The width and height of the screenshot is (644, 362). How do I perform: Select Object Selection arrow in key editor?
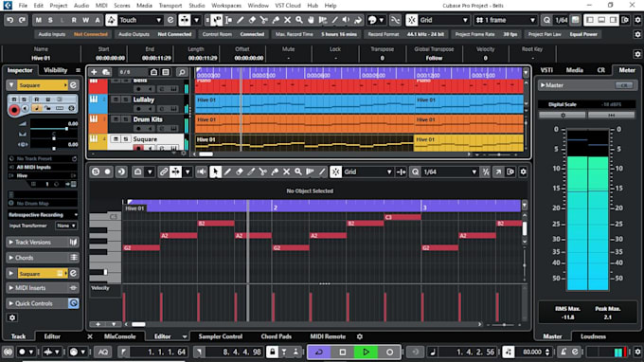[215, 172]
